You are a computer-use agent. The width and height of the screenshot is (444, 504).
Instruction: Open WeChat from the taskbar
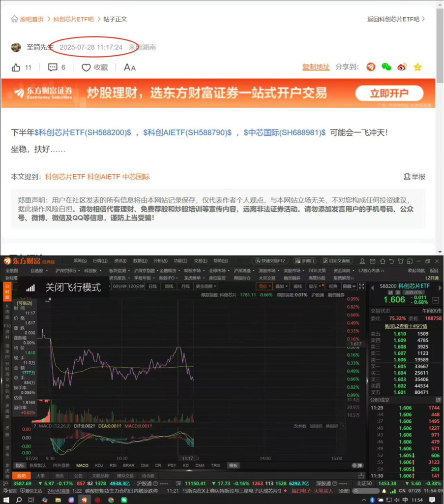(x=124, y=500)
